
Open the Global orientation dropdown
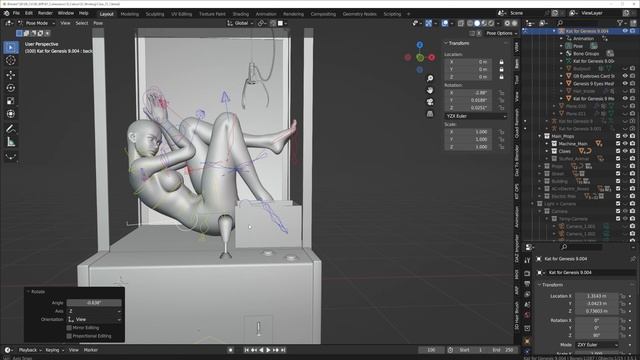240,23
